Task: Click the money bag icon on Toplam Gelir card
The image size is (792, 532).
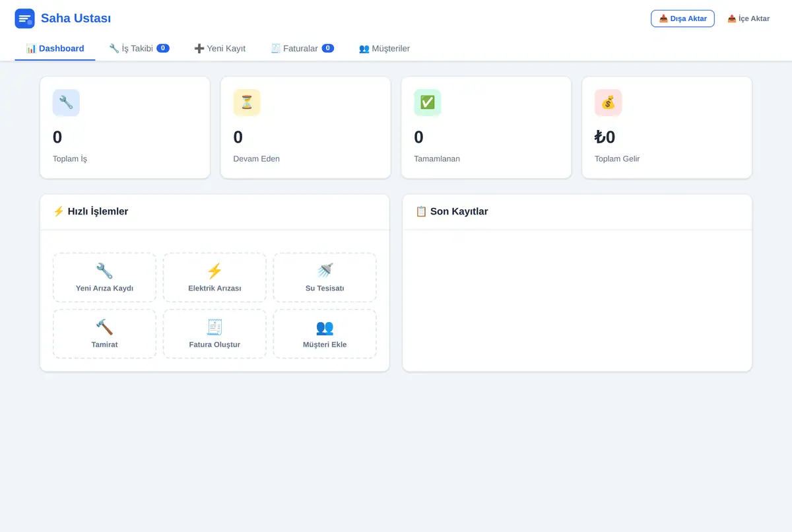Action: [608, 102]
